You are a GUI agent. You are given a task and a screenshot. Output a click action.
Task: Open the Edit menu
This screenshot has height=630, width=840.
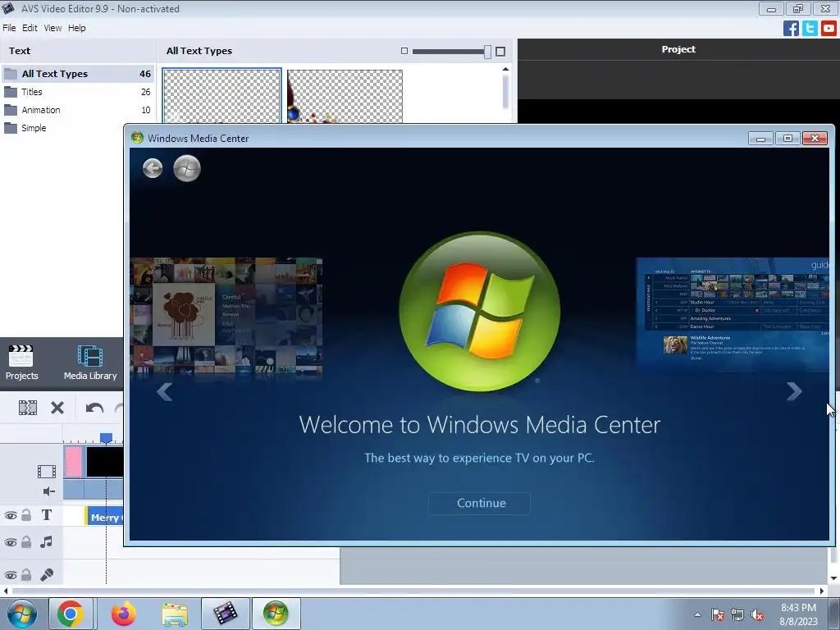[x=30, y=28]
